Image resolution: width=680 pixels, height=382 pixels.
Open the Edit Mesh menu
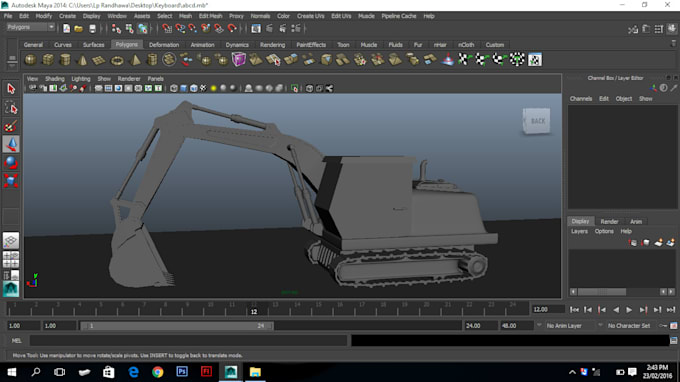(210, 16)
